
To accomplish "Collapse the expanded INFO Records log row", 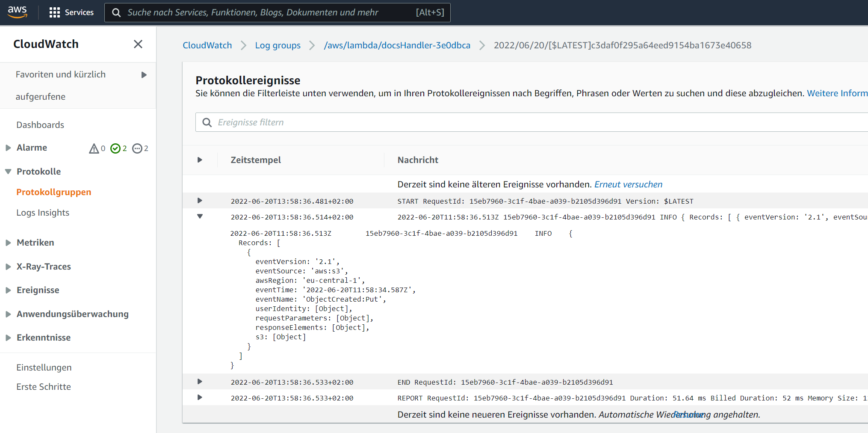I will pyautogui.click(x=200, y=216).
